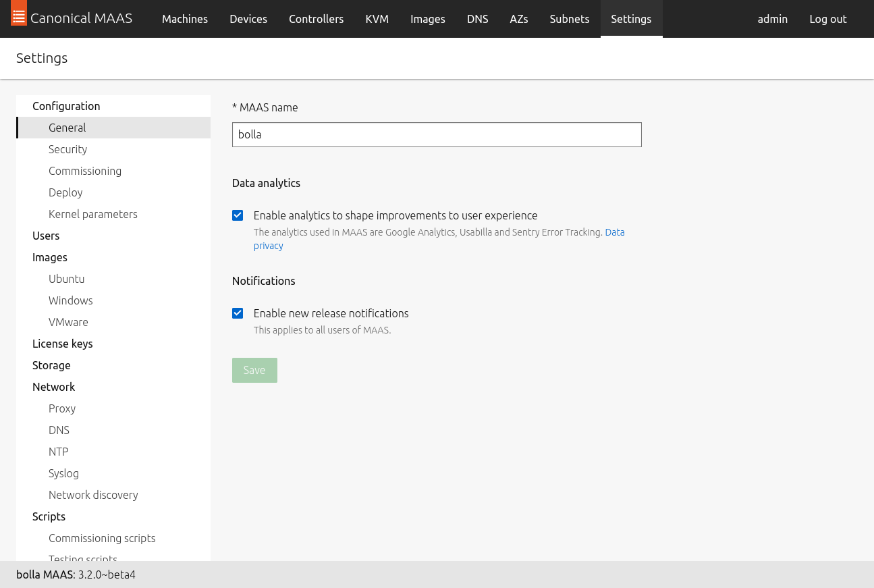
Task: Navigate to the Machines tab
Action: point(184,19)
